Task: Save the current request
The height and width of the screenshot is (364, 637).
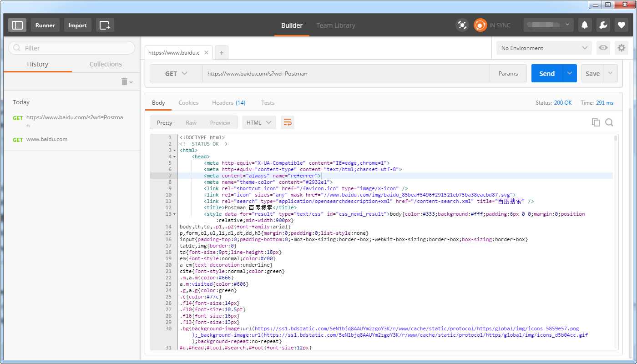Action: [x=592, y=73]
